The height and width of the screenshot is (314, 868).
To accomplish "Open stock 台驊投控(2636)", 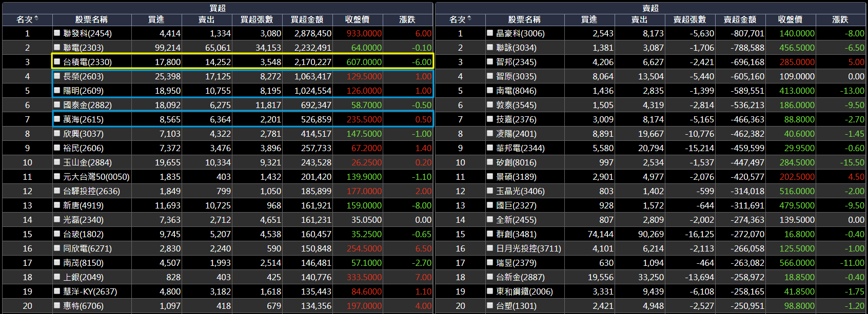I will 91,191.
